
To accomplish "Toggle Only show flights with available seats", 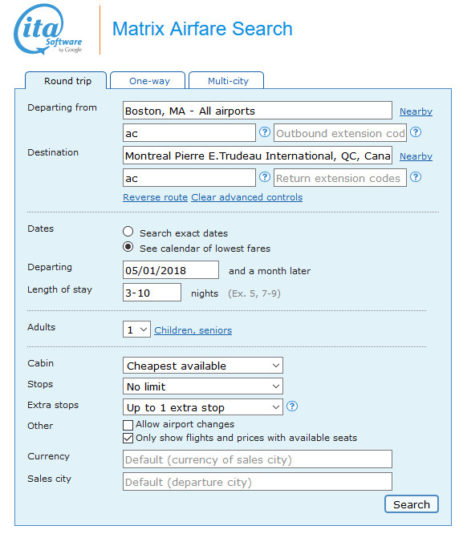I will pos(128,438).
